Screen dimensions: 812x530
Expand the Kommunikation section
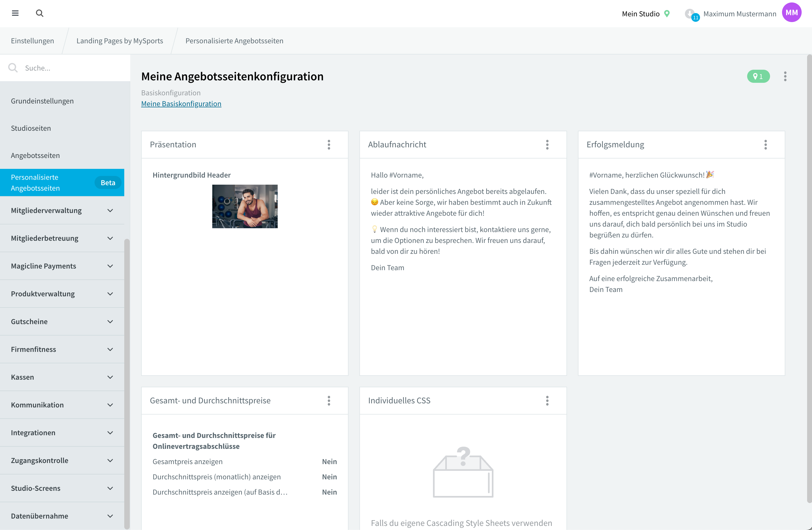[x=62, y=405]
